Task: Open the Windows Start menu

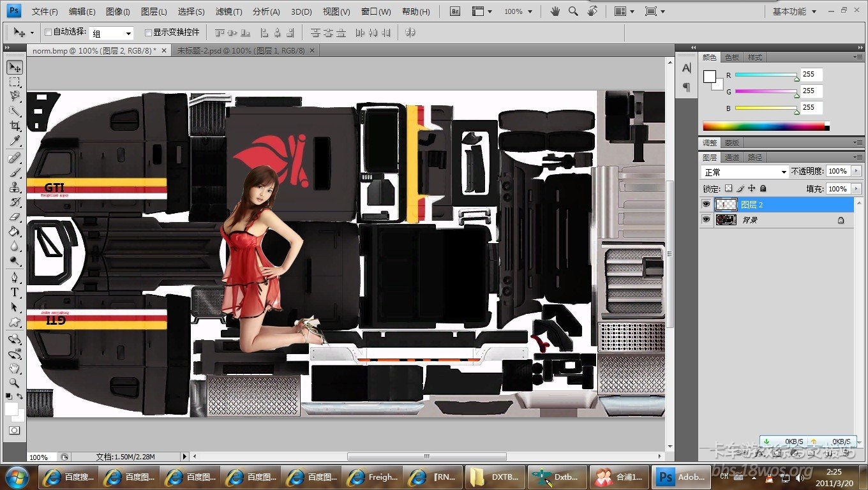Action: [x=17, y=477]
